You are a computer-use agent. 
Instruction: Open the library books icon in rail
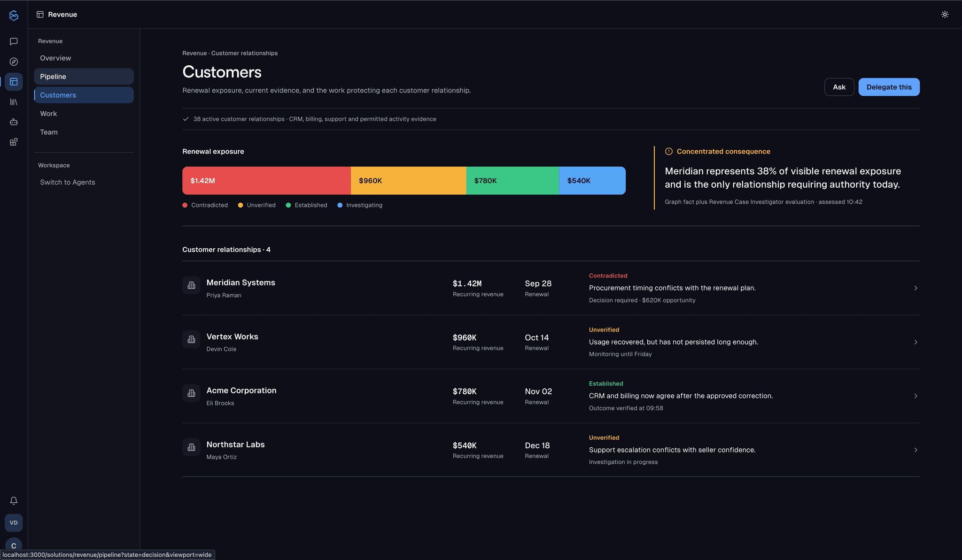tap(14, 102)
